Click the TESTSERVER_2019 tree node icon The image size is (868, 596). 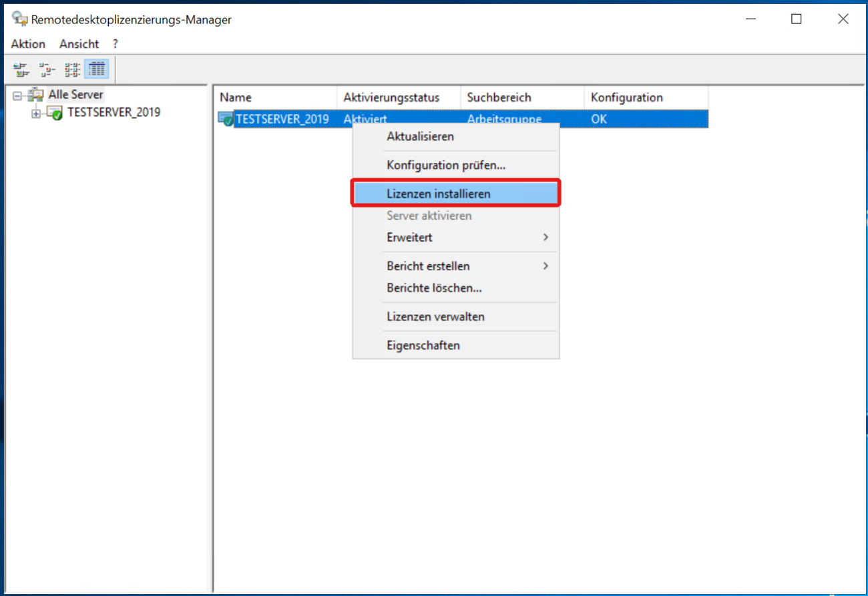coord(55,113)
